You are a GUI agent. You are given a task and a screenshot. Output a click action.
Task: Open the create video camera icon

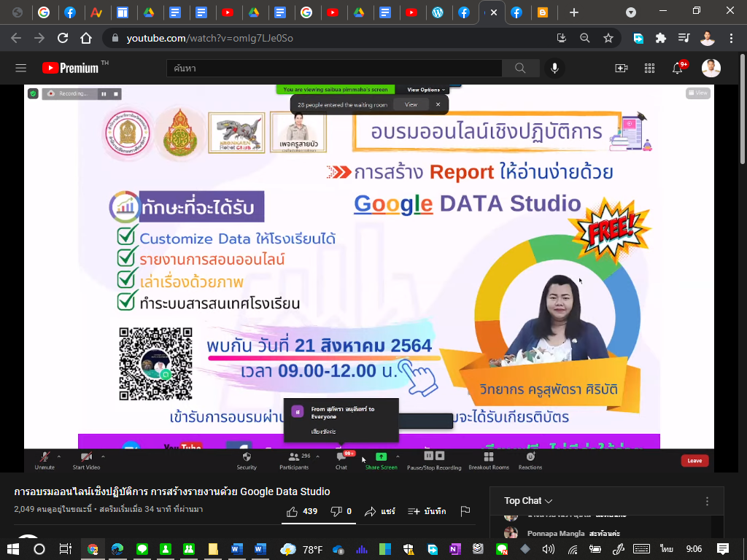[x=622, y=68]
